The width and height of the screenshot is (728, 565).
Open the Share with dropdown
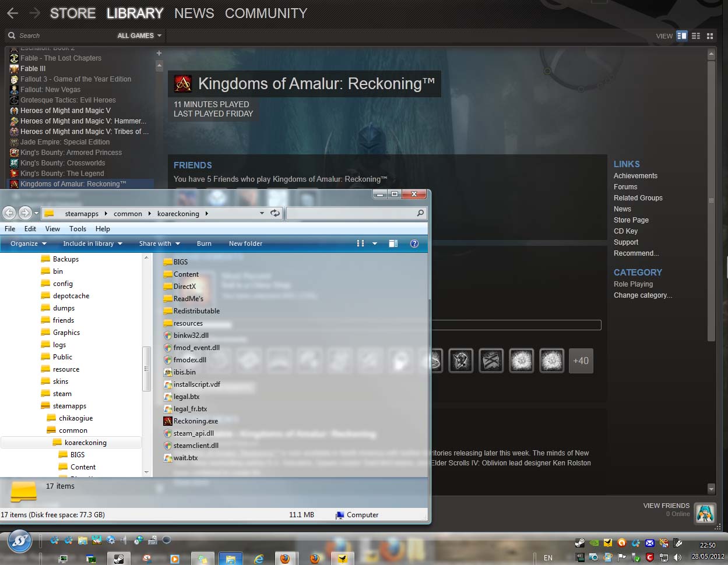[160, 243]
